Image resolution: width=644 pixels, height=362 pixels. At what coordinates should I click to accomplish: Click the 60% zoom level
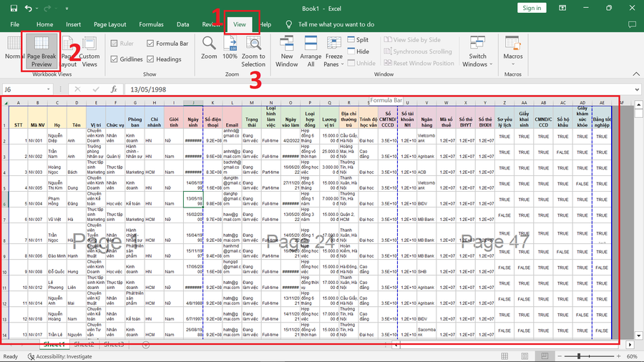click(x=632, y=356)
